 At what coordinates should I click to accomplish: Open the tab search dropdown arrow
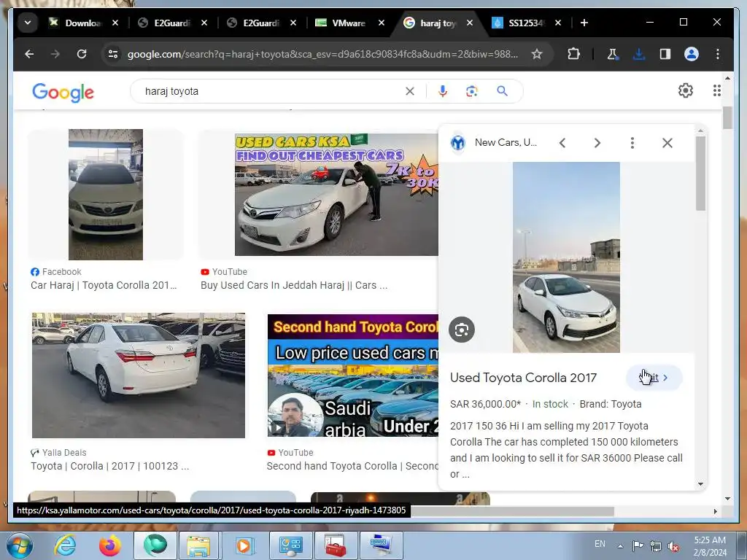click(28, 23)
